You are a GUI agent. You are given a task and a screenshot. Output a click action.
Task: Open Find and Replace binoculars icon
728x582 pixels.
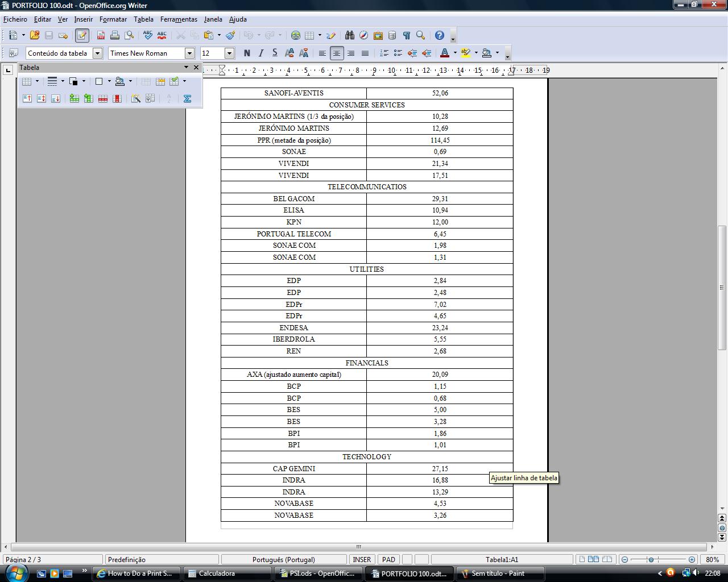coord(350,35)
